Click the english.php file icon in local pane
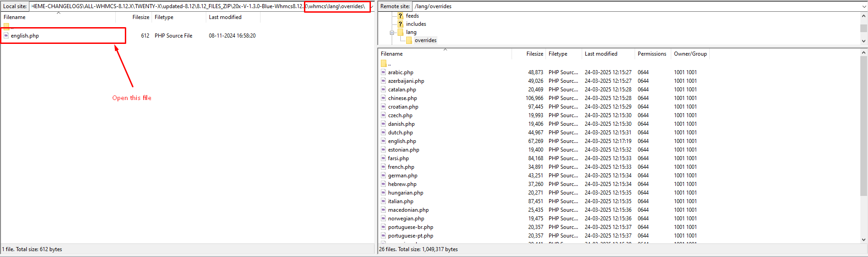868x257 pixels. click(6, 36)
